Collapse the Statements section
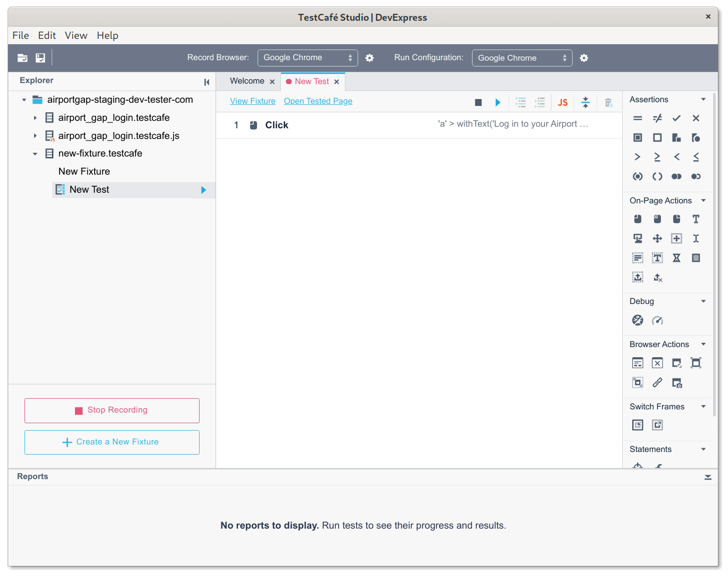Screen dimensions: 728x576 (704, 449)
